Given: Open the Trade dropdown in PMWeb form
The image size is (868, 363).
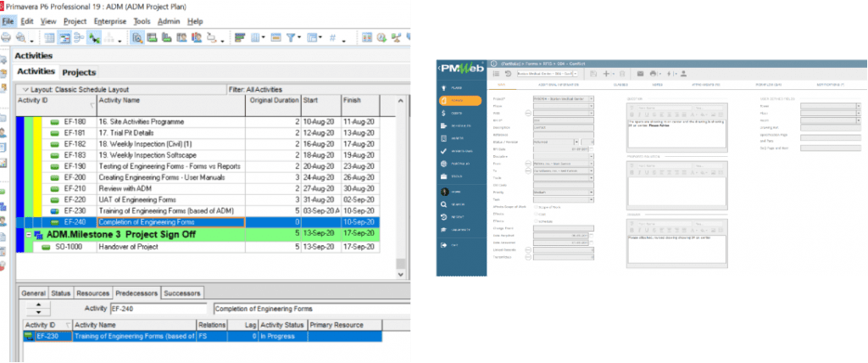Looking at the screenshot, I should point(592,178).
